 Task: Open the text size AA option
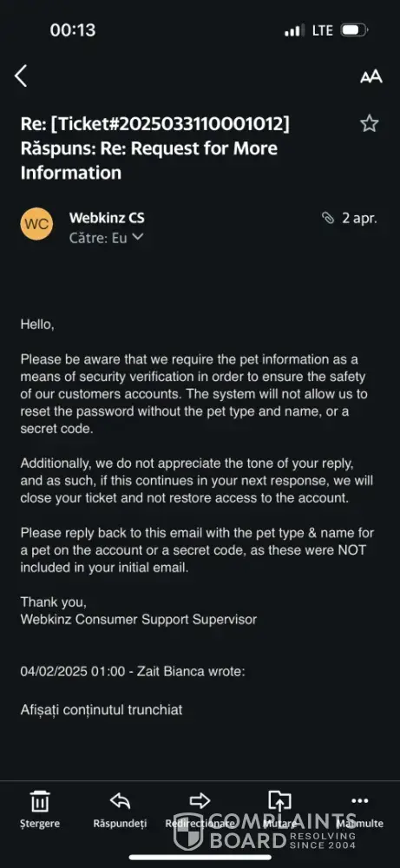[x=370, y=77]
